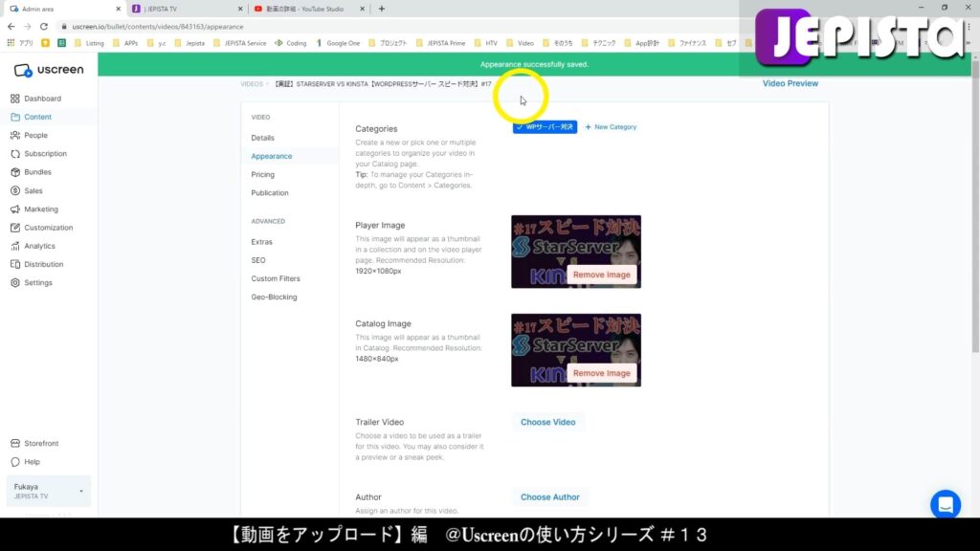
Task: Open Marketing megaphone item
Action: click(34, 209)
